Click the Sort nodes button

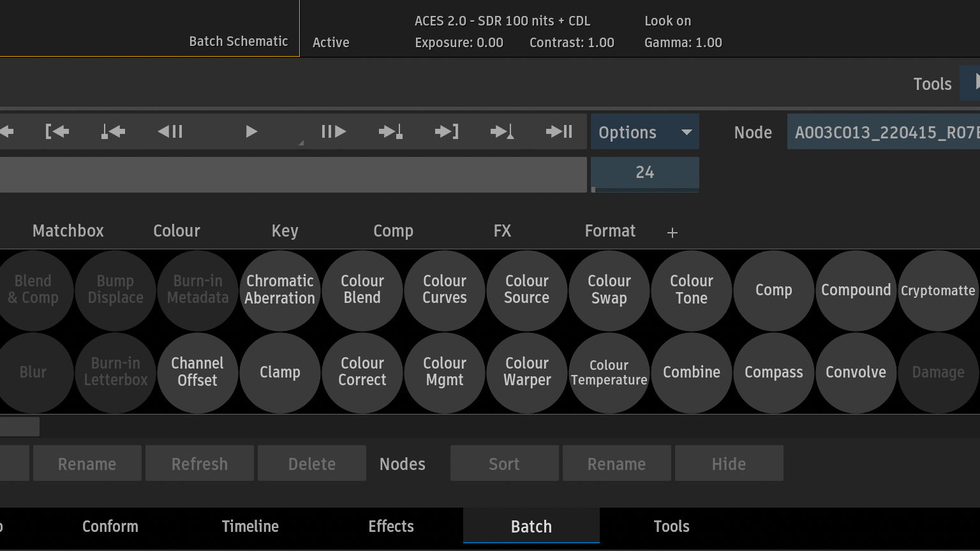point(504,464)
